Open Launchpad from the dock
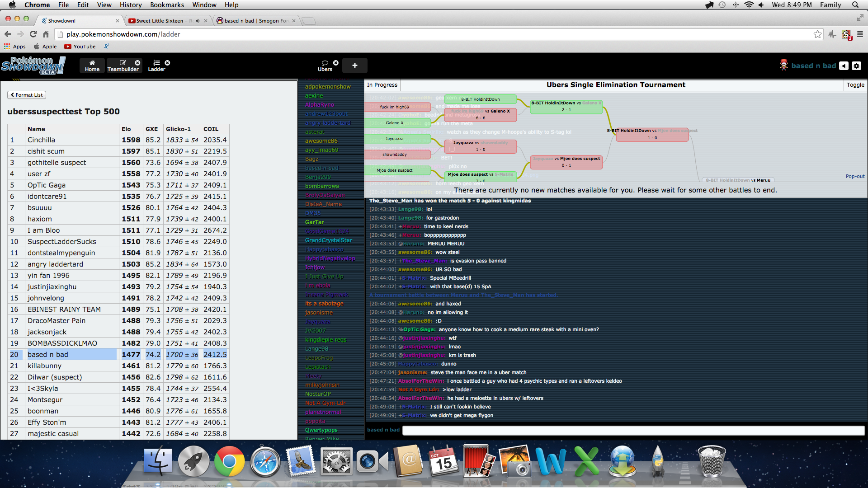The width and height of the screenshot is (868, 488). [193, 461]
